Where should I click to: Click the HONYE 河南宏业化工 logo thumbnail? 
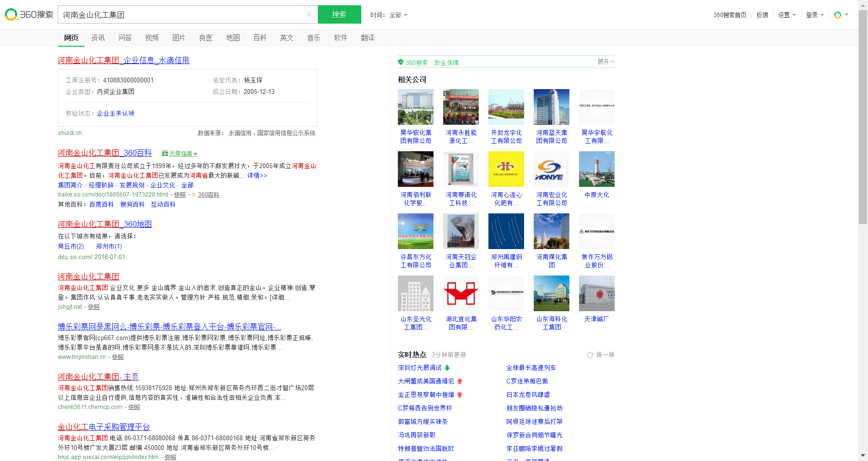click(x=552, y=169)
